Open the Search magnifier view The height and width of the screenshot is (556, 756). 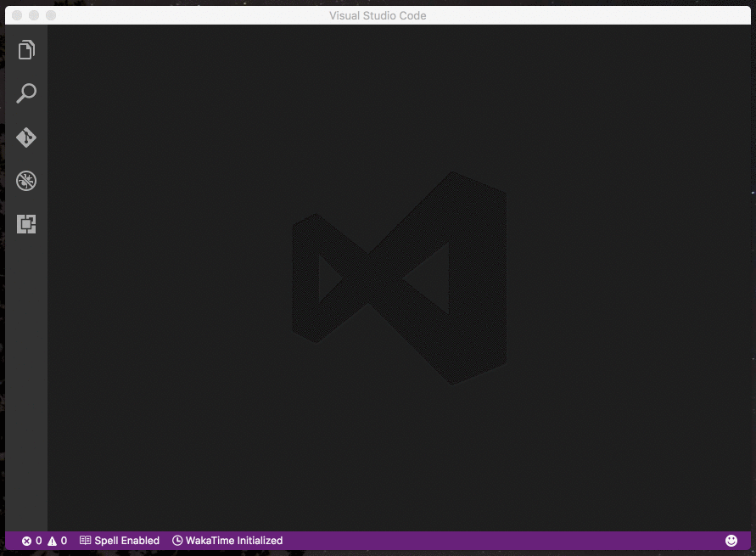(x=26, y=93)
